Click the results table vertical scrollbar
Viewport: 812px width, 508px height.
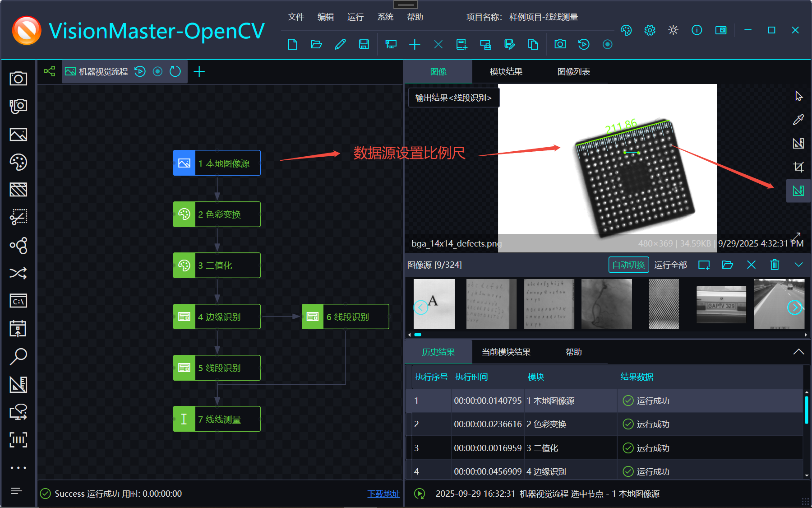click(807, 410)
